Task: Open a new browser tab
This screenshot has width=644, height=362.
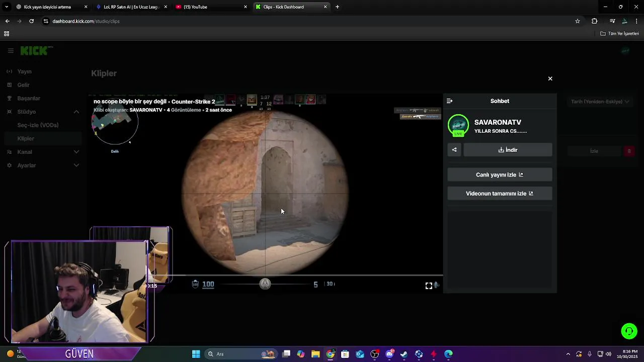Action: coord(337,7)
